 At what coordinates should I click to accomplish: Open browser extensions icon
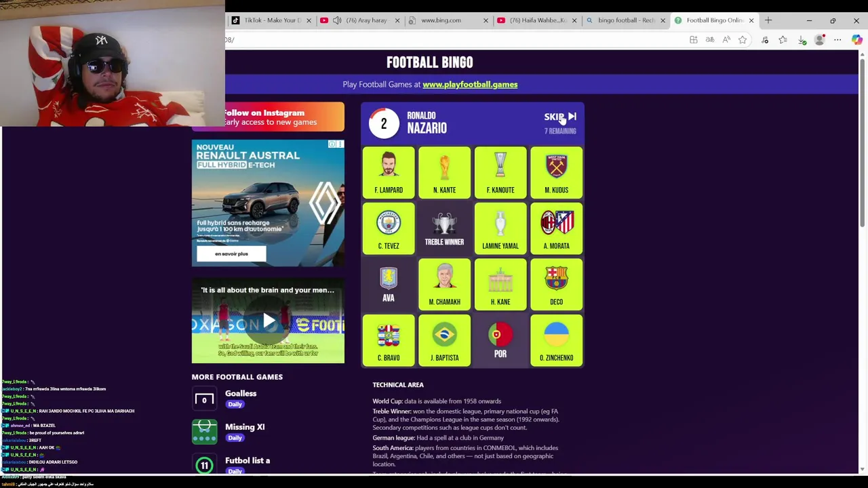pyautogui.click(x=765, y=40)
